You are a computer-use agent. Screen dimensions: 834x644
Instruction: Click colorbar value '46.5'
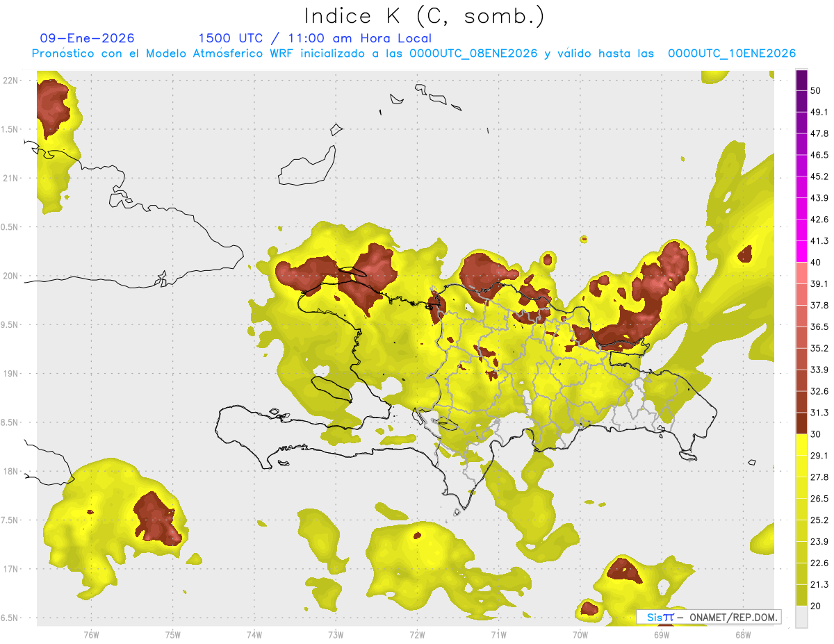819,156
